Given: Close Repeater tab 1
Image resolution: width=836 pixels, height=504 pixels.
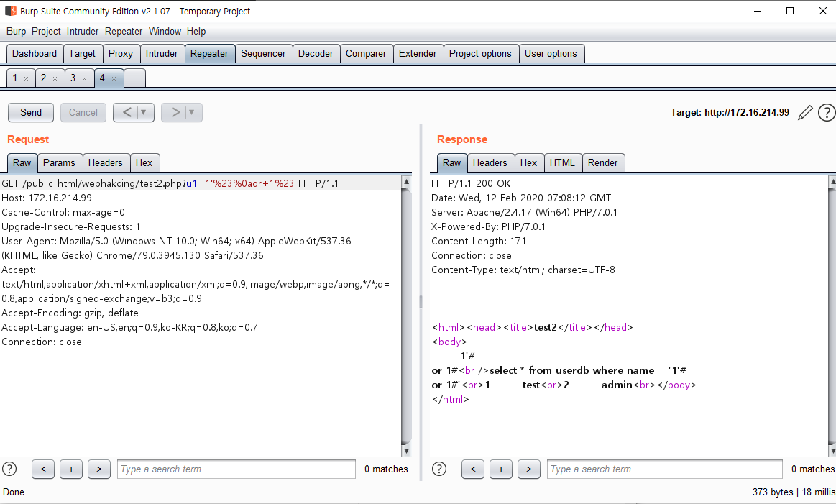Looking at the screenshot, I should click(x=26, y=79).
